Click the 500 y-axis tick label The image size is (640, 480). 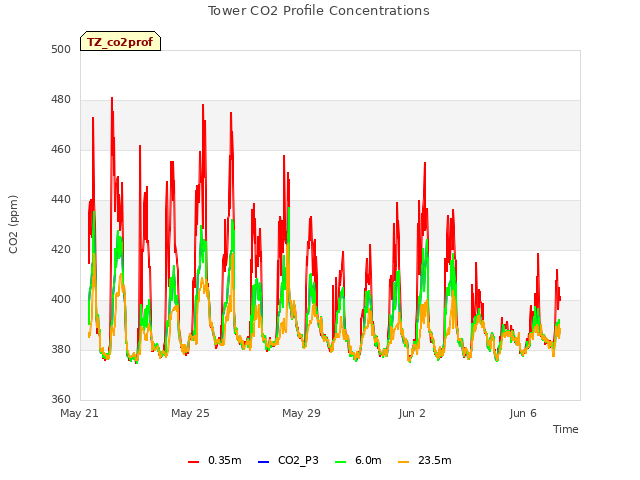[61, 50]
